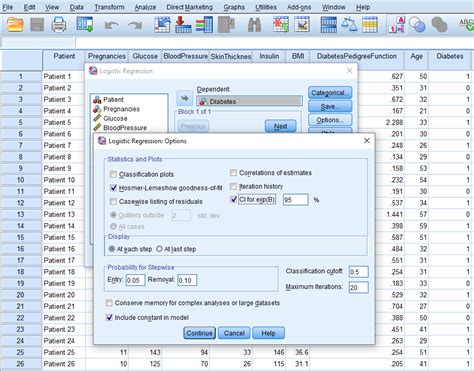Select Pregnancies in variable list
Viewport: 474px width, 371px height.
pos(121,109)
